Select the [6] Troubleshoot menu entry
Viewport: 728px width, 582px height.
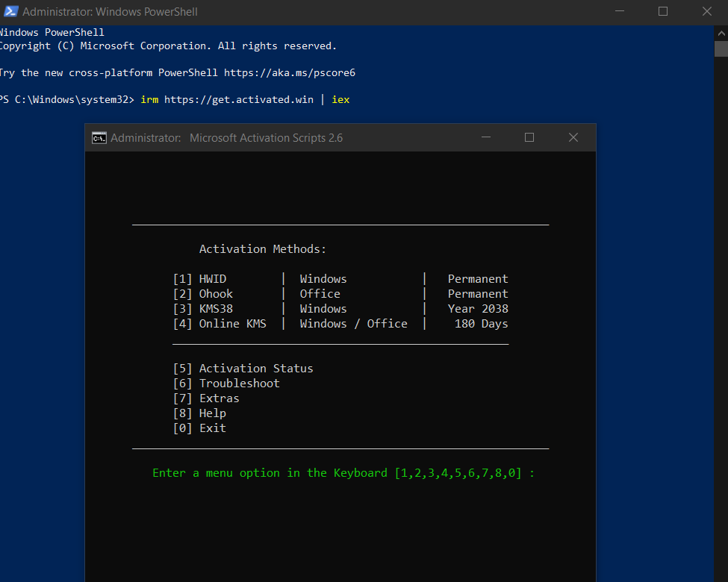coord(226,384)
